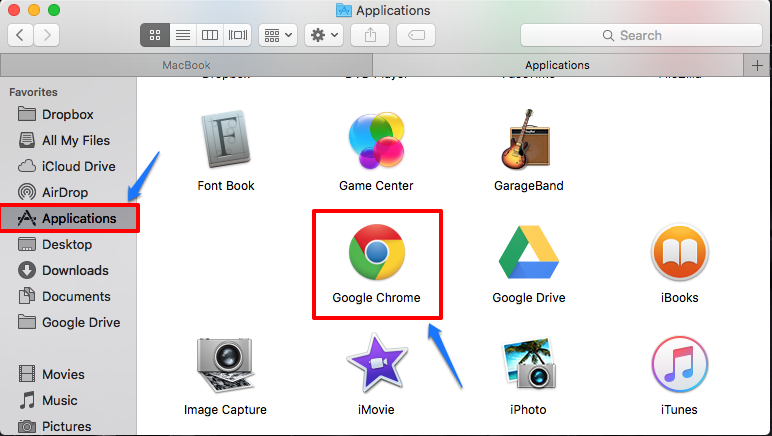
Task: Minimize the Finder window
Action: pyautogui.click(x=34, y=10)
